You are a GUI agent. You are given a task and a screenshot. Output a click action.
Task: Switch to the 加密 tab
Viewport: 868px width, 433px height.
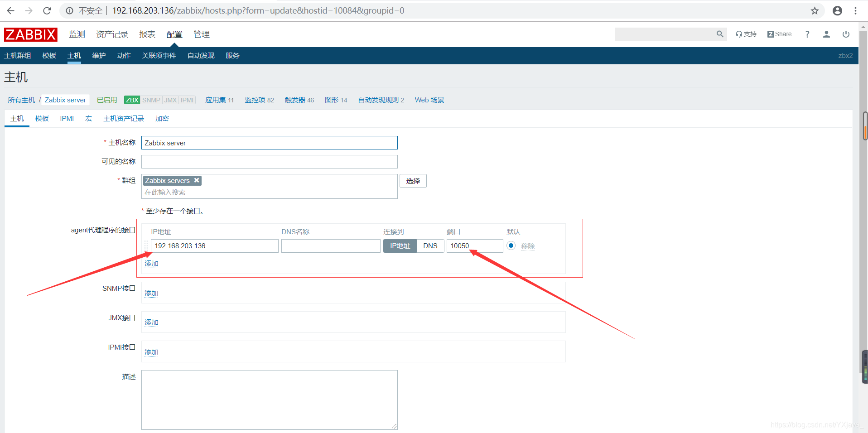(x=162, y=119)
